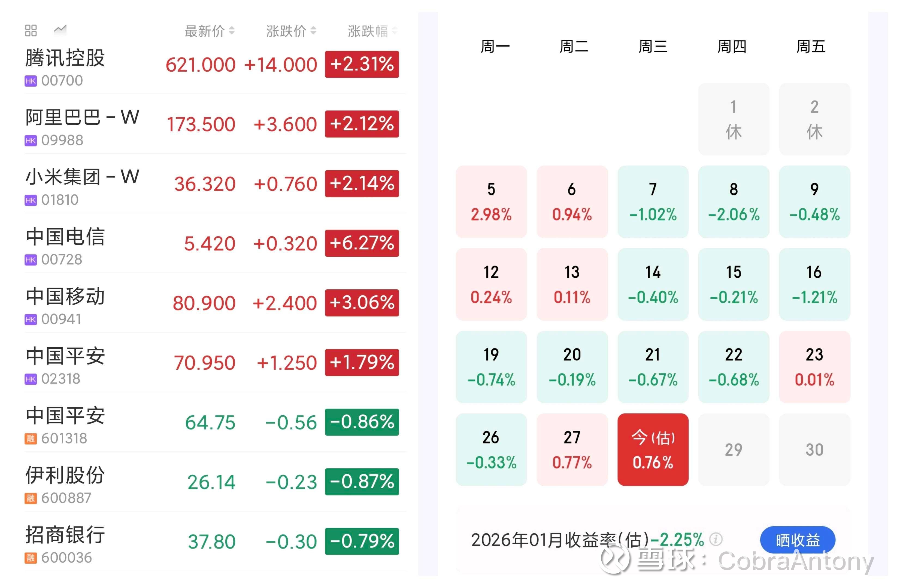The width and height of the screenshot is (900, 588).
Task: Toggle China Telecom +6.27% change badge
Action: click(x=362, y=243)
